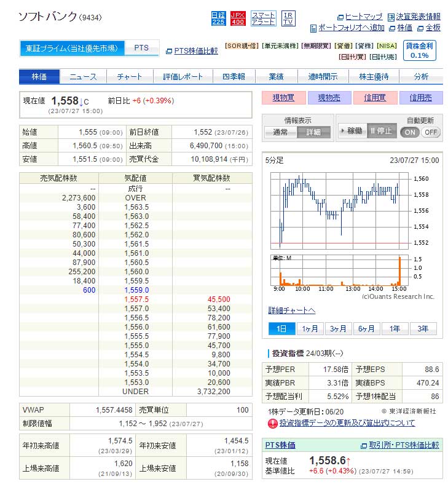Select the 3年 chart period

(x=423, y=328)
